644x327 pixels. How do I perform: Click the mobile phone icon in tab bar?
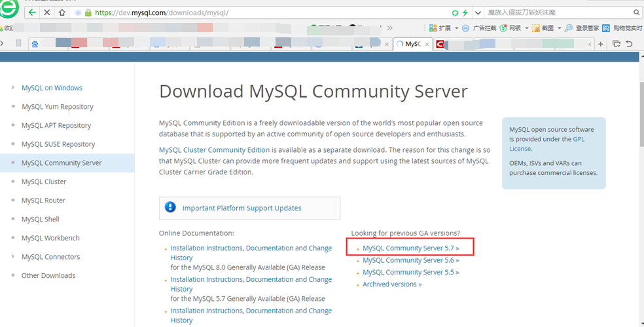point(18,43)
